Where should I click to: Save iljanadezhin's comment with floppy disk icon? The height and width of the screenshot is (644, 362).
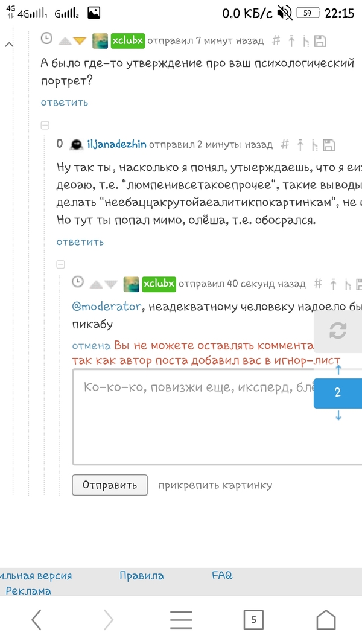tap(329, 145)
